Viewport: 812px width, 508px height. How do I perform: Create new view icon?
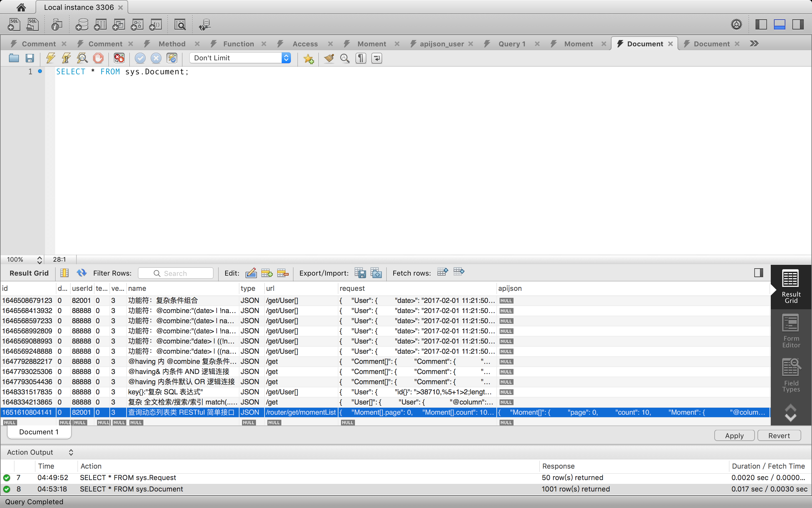click(118, 24)
